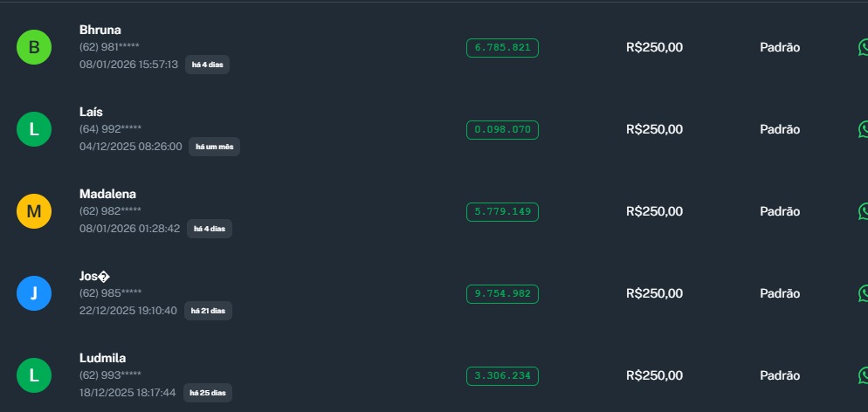Click the 'há um mês' tag
This screenshot has height=412, width=868.
(214, 147)
